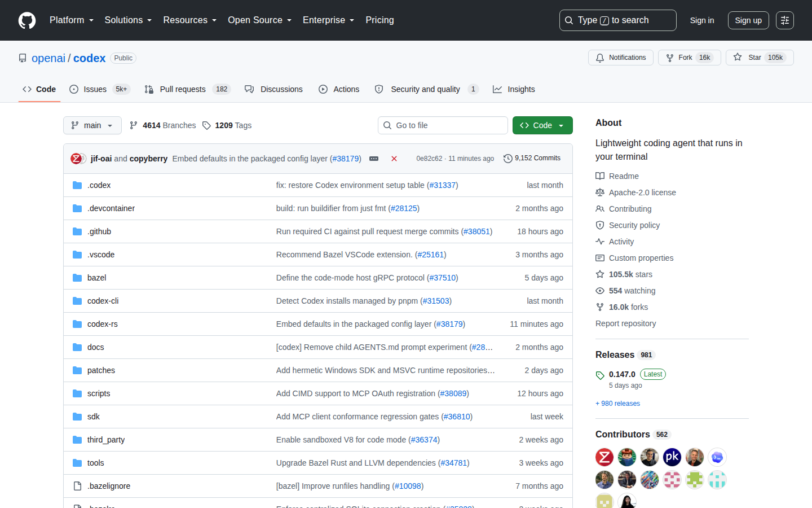Image resolution: width=812 pixels, height=508 pixels.
Task: Click the 'pk' contributor avatar
Action: (672, 457)
